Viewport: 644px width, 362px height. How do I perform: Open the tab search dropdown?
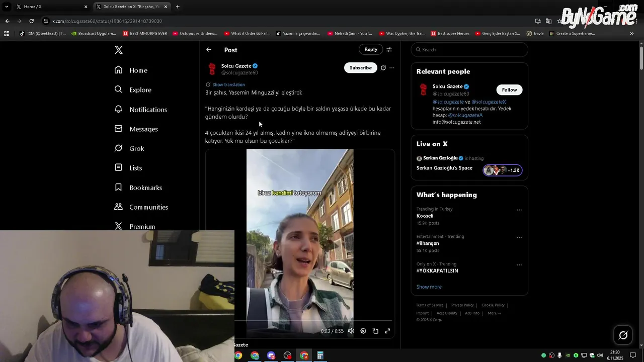7,7
